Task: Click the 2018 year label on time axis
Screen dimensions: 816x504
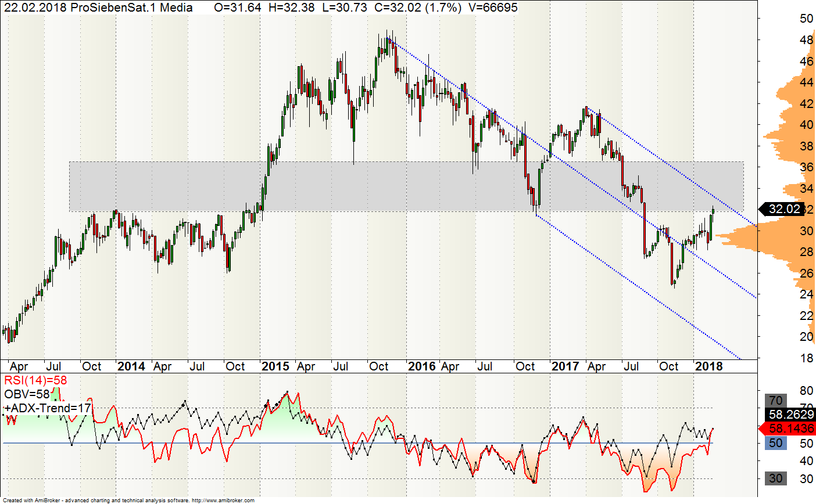Action: coord(709,366)
